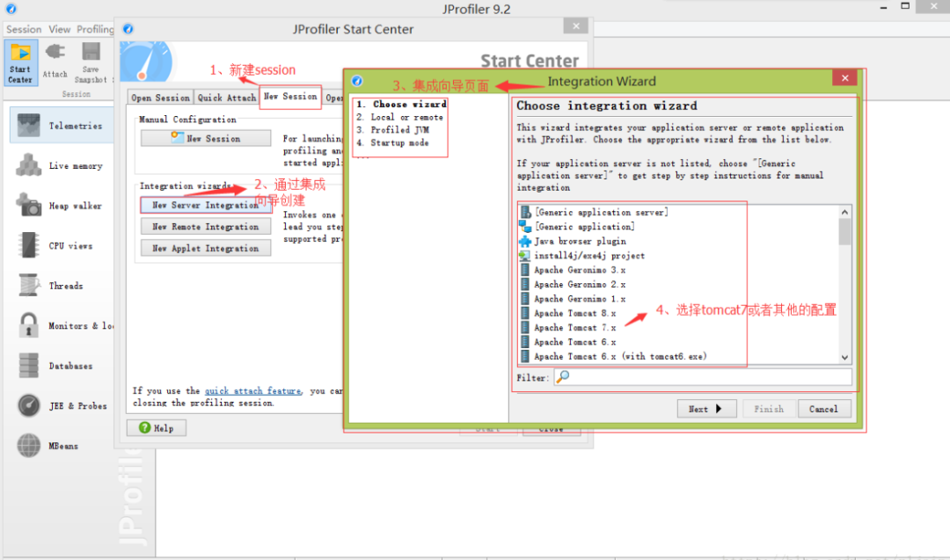Open the Databases sidebar section
This screenshot has width=950, height=560.
[x=62, y=365]
